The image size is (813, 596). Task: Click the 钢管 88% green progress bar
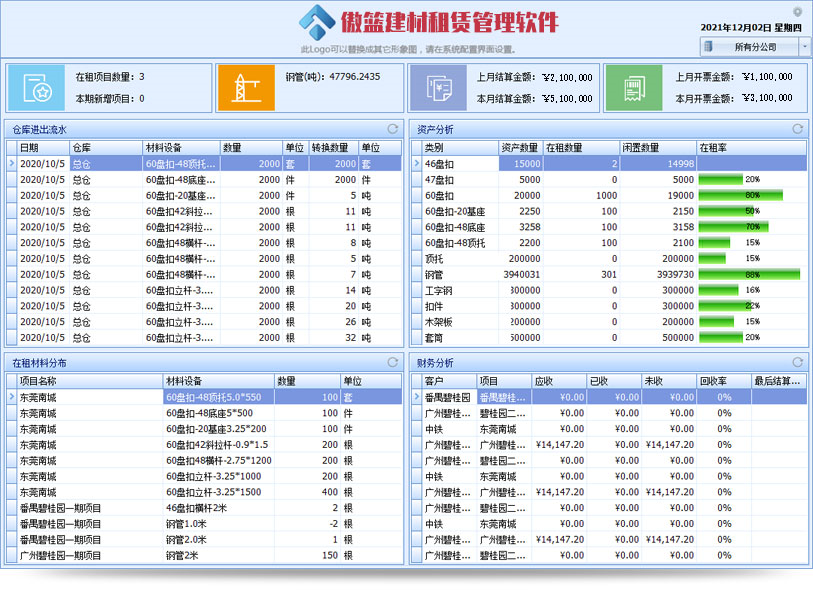(737, 275)
